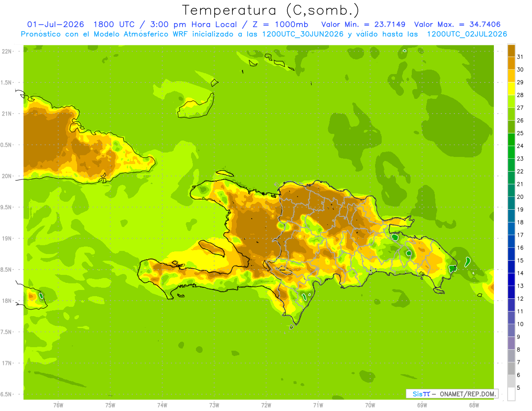Click "1200UTC_30JUN2026" initialization time text

pyautogui.click(x=303, y=34)
